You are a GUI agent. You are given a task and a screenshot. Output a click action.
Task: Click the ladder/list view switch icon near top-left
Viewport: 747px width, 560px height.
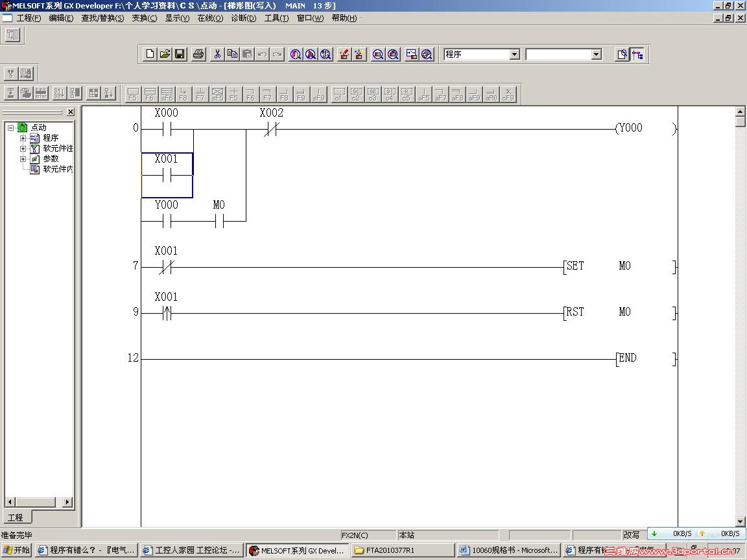[12, 35]
